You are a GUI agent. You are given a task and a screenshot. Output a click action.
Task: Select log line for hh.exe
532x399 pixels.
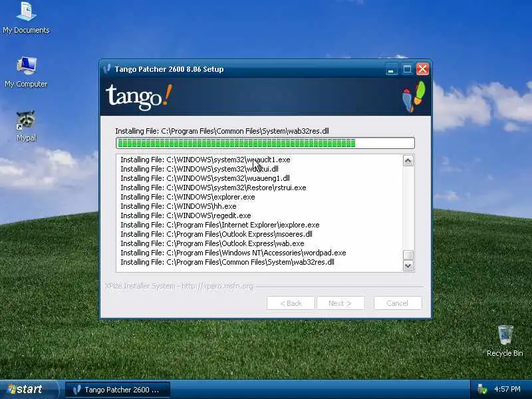[x=178, y=206]
